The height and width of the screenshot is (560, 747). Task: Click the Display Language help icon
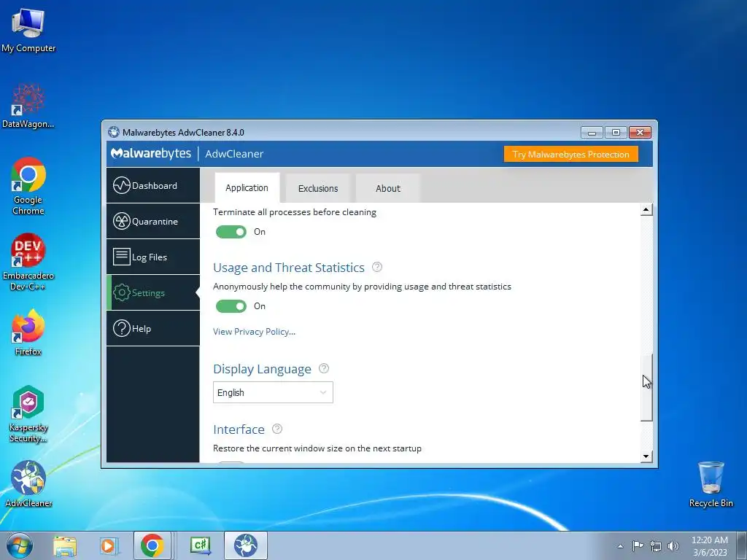323,368
